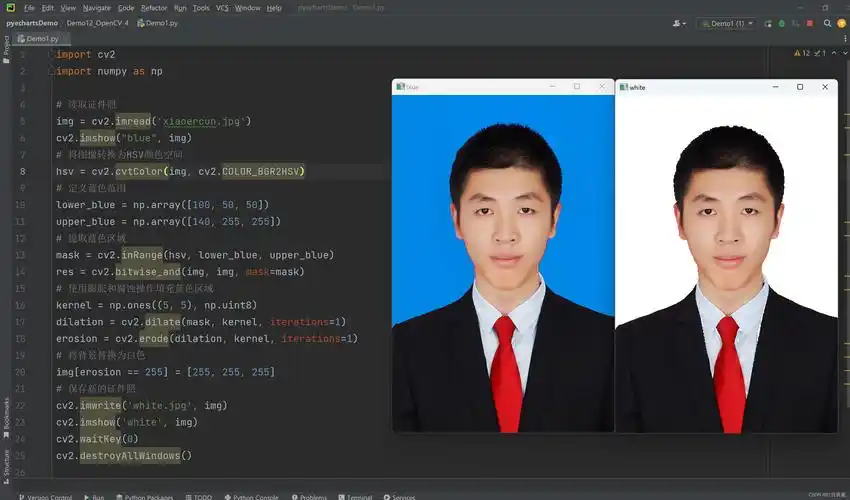850x500 pixels.
Task: Switch to the Demo1.py editor tab
Action: tap(36, 38)
